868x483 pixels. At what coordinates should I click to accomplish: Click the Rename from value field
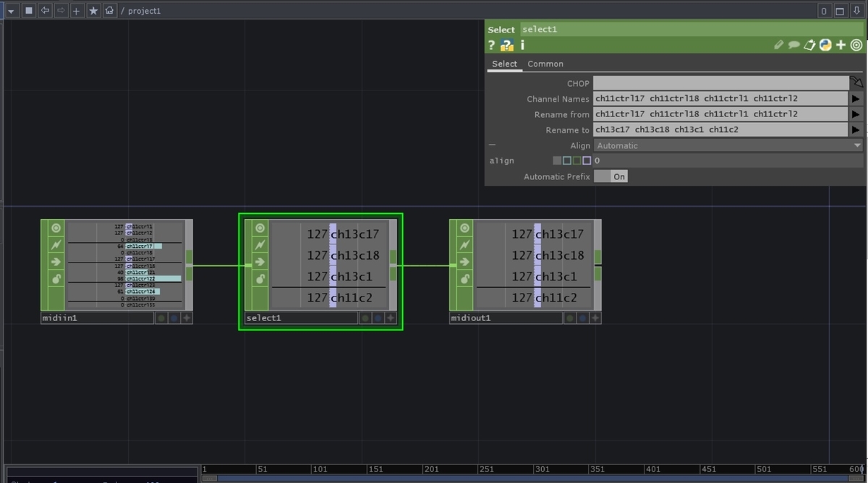[720, 114]
